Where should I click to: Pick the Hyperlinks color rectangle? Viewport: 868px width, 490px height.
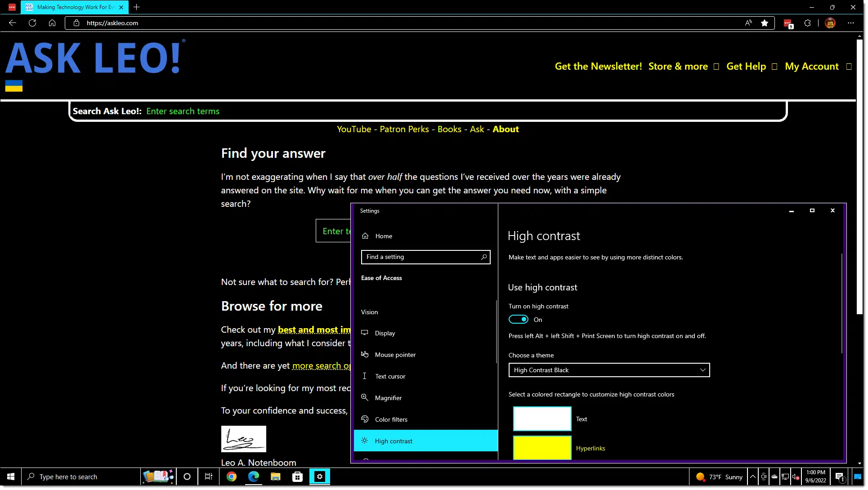(542, 448)
